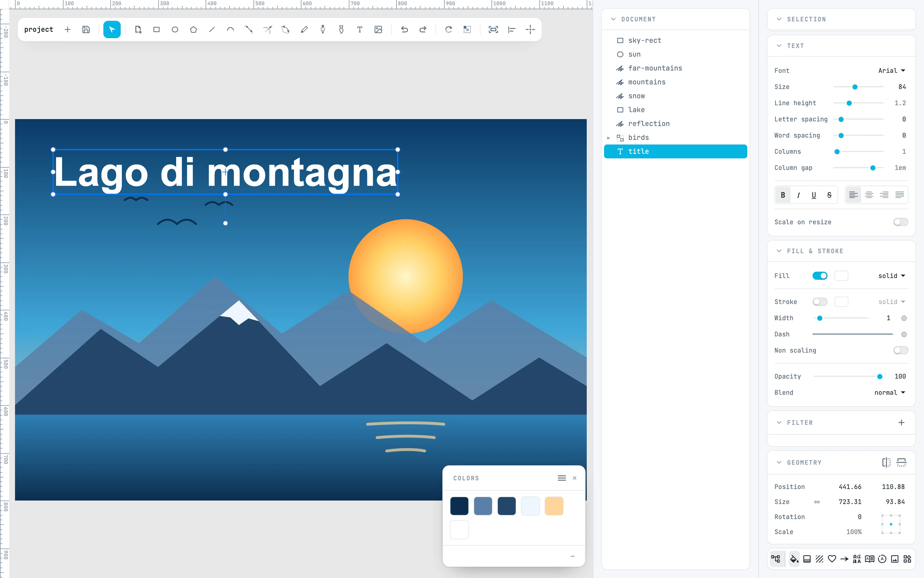The width and height of the screenshot is (924, 578).
Task: Open the arrow markers panel icon
Action: [845, 559]
